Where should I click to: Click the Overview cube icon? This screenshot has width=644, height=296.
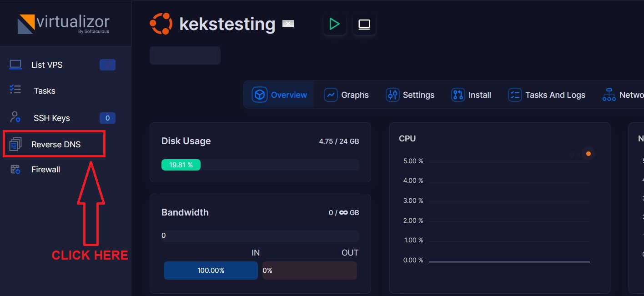pyautogui.click(x=260, y=95)
